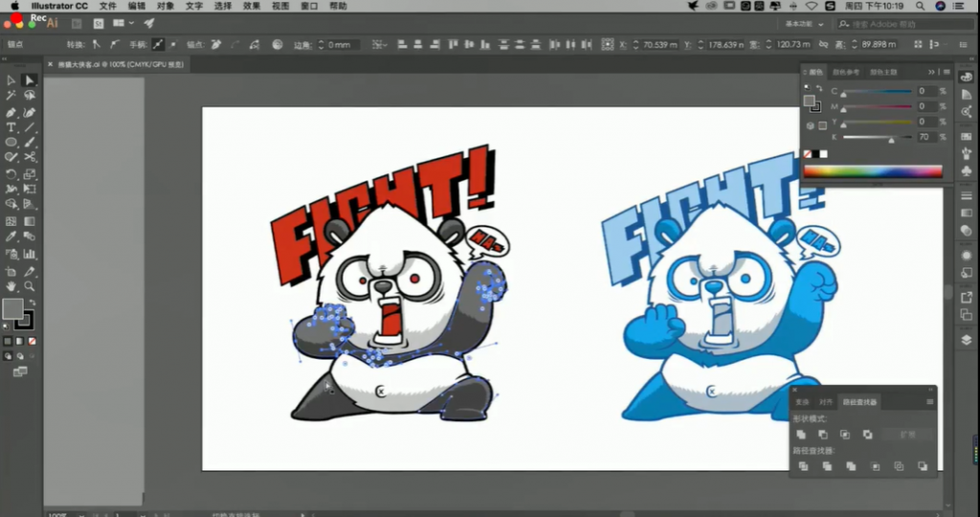Pick black swatch in the Color panel
980x517 pixels.
click(x=815, y=154)
